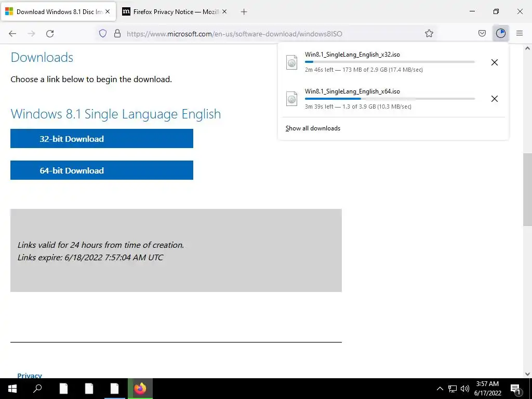
Task: Open the Privacy link at page bottom
Action: pyautogui.click(x=30, y=375)
